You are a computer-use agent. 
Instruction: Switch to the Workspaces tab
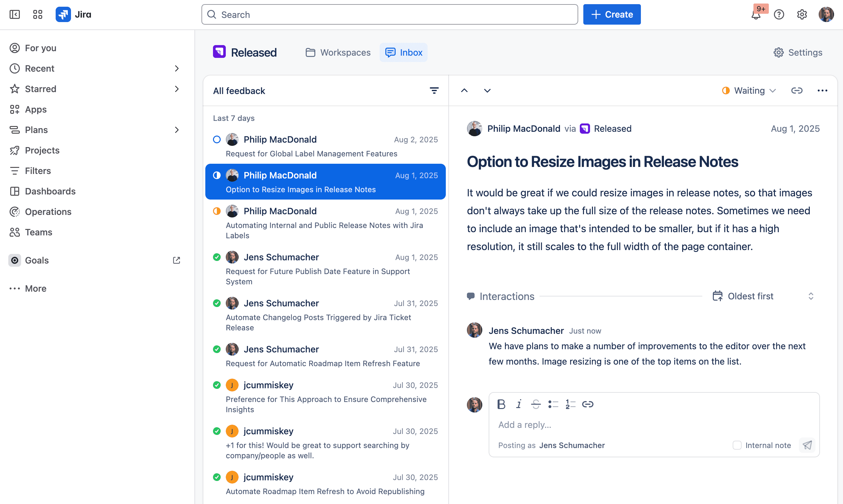tap(338, 53)
